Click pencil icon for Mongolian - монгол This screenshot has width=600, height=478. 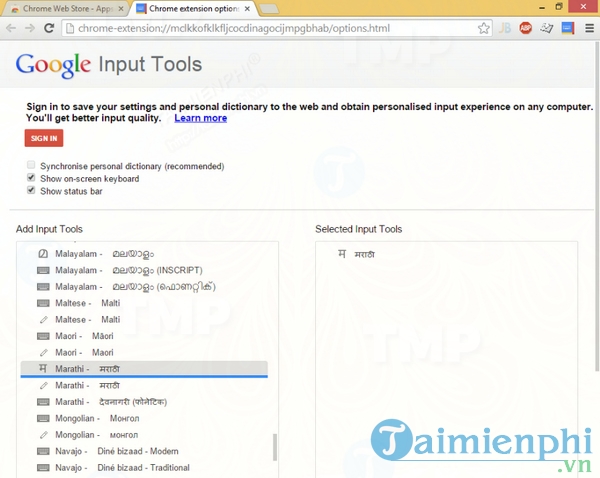click(x=44, y=435)
